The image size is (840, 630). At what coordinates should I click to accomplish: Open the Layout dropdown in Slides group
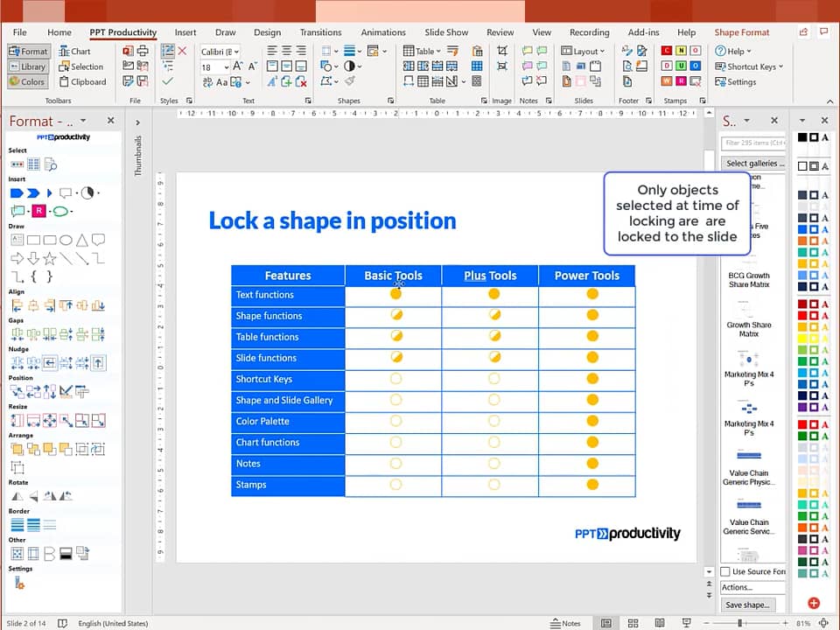[x=583, y=51]
